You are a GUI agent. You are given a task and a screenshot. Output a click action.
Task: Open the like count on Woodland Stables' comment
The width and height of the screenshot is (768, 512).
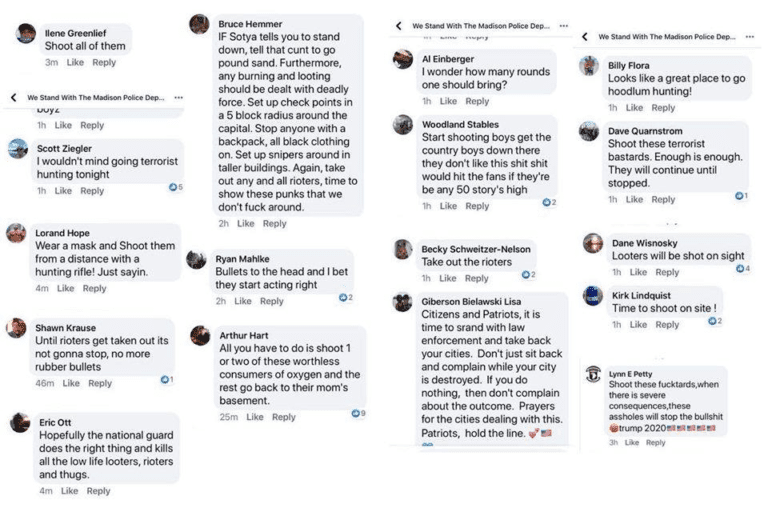pyautogui.click(x=548, y=202)
